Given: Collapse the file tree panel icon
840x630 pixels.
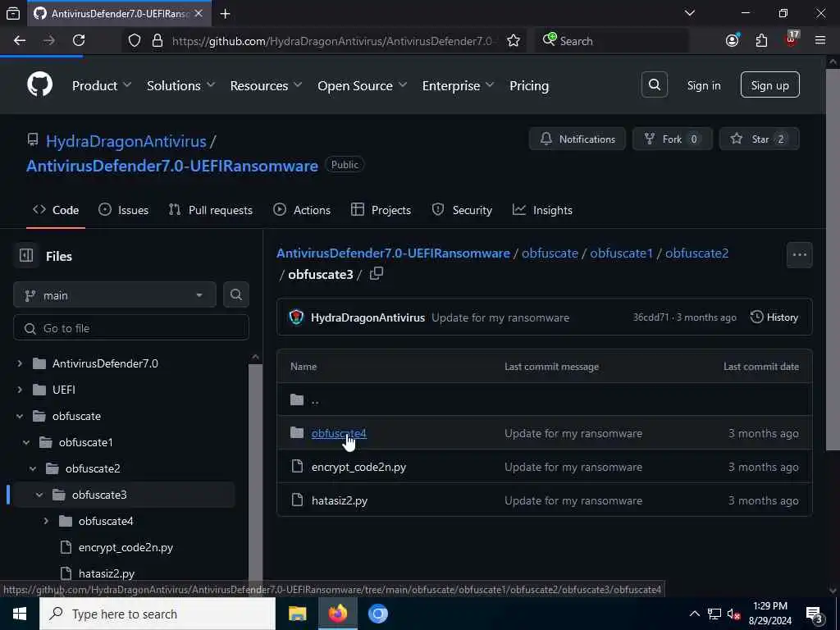Looking at the screenshot, I should 26,256.
